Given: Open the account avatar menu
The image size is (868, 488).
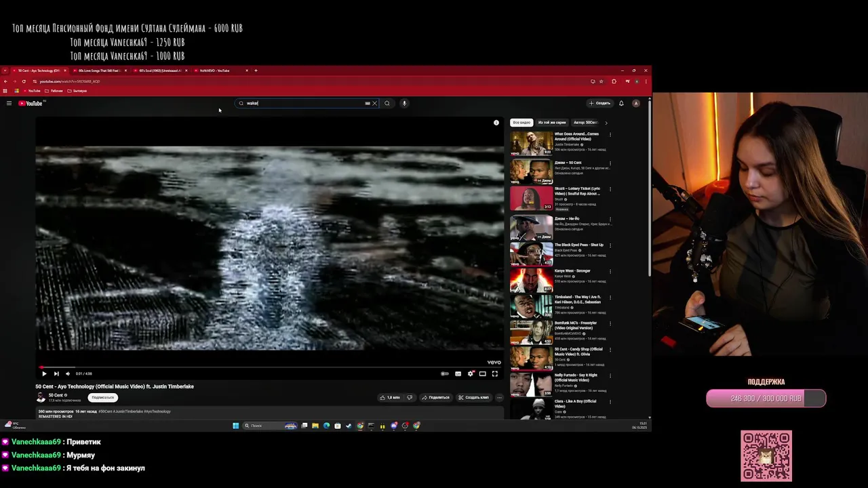Looking at the screenshot, I should [x=636, y=103].
